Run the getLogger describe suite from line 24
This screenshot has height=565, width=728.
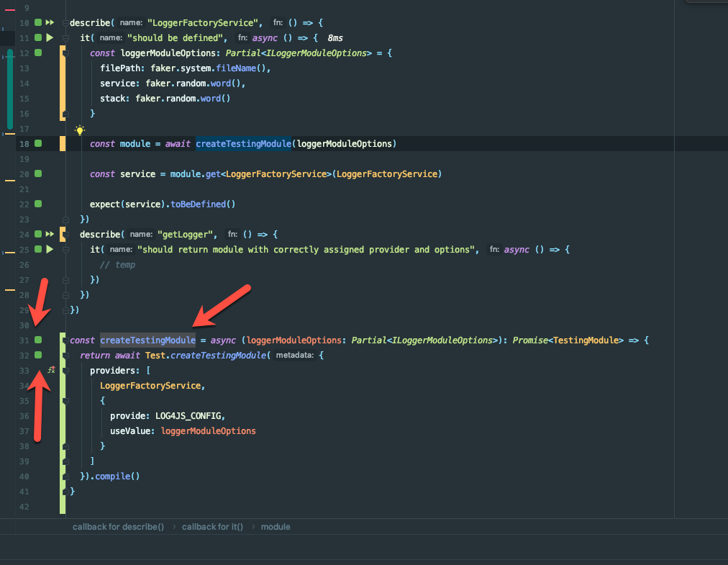[50, 234]
